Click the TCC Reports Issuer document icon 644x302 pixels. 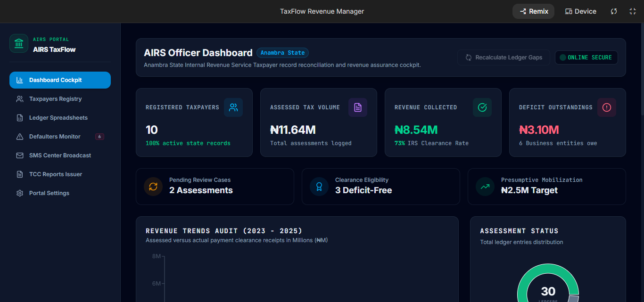pos(20,174)
